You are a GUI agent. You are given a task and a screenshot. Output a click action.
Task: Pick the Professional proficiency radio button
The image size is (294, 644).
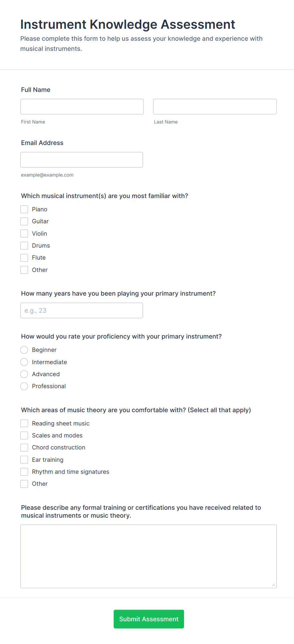[24, 386]
